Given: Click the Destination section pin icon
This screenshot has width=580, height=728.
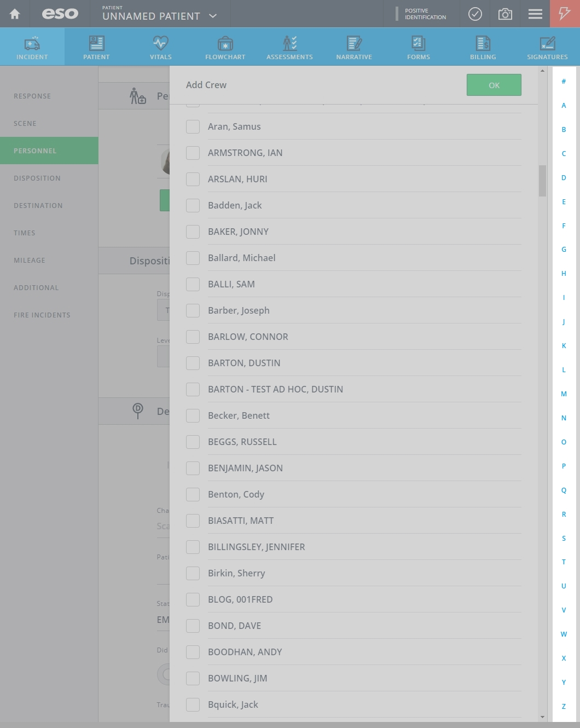Looking at the screenshot, I should pyautogui.click(x=138, y=411).
